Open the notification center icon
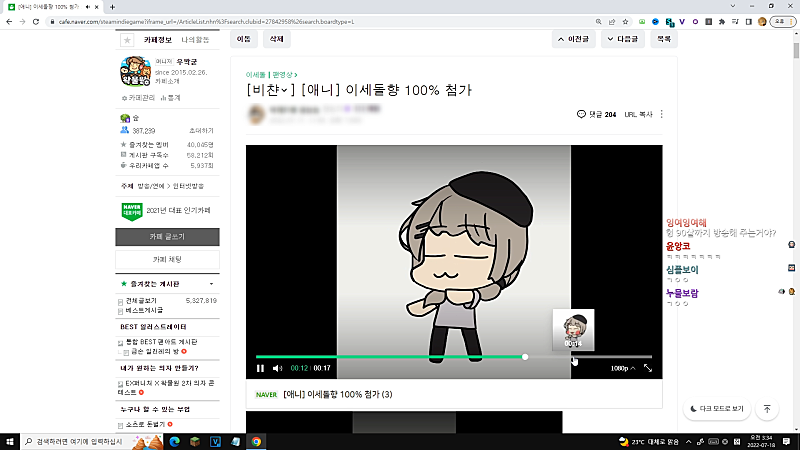 (x=786, y=441)
